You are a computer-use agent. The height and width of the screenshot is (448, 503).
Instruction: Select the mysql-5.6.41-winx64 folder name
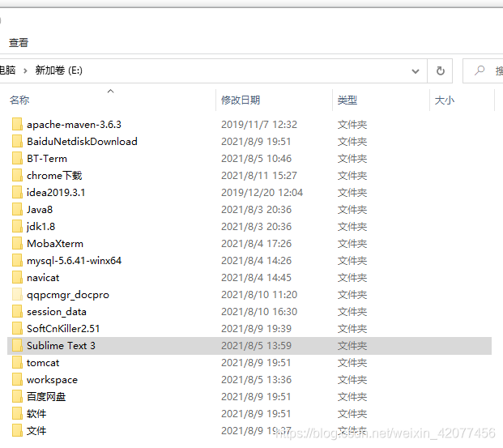coord(74,261)
